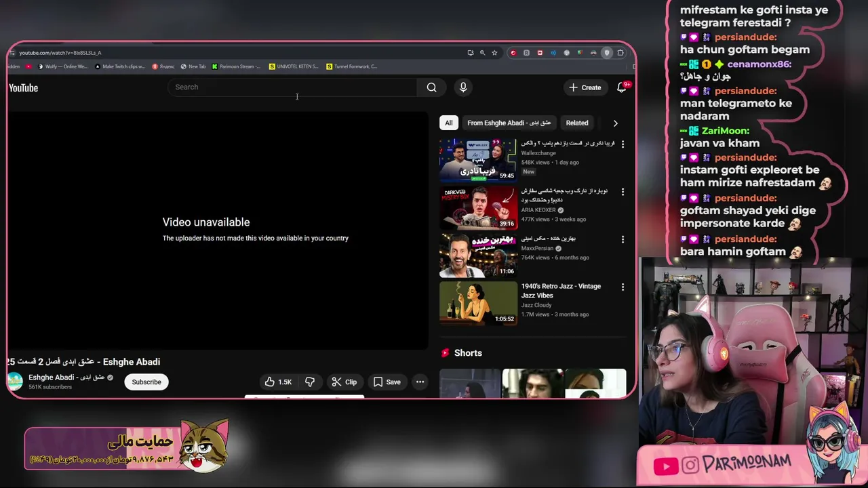Click the PARIMOONAM overlay handle

coord(747,464)
